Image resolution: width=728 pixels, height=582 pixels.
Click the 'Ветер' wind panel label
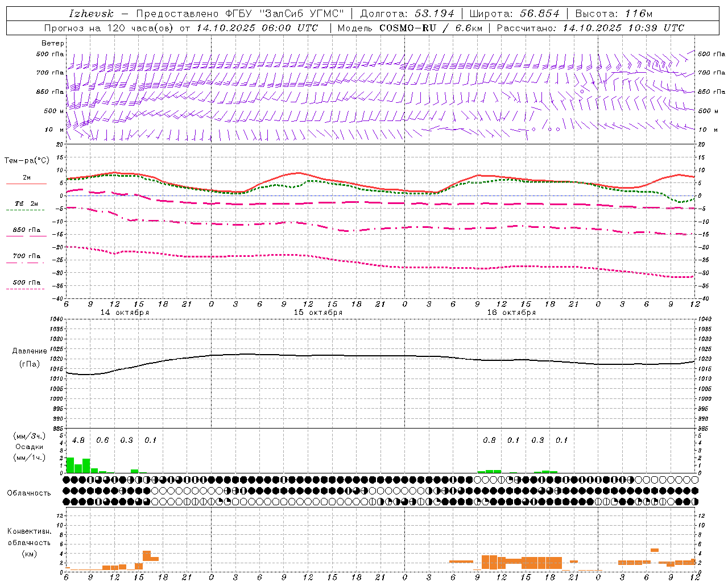point(52,43)
